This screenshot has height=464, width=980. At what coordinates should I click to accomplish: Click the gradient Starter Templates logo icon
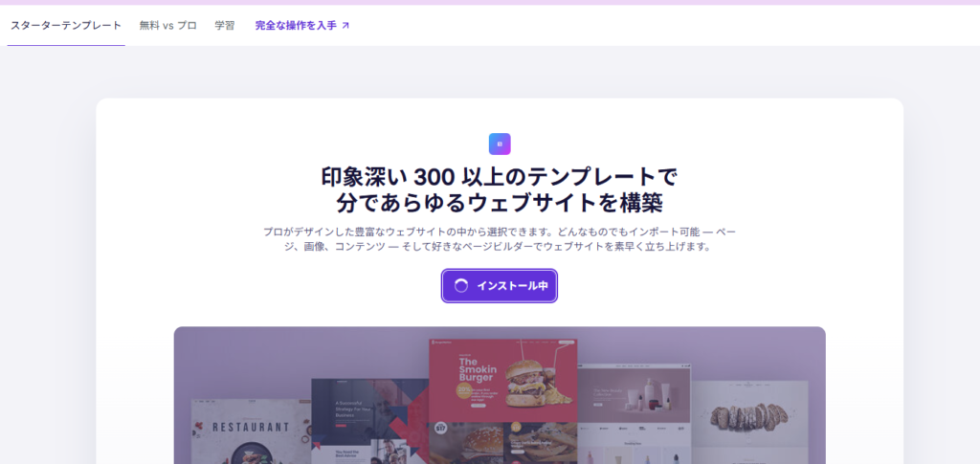click(x=500, y=144)
